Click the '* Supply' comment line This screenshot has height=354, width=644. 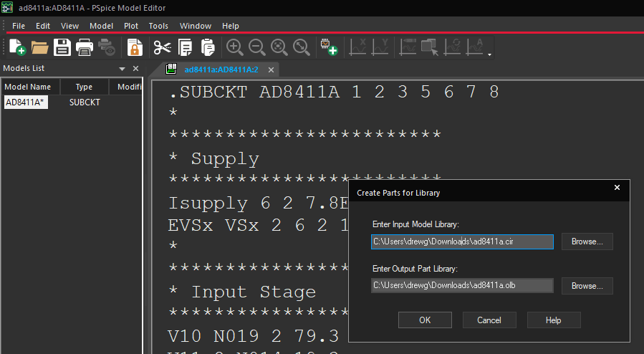214,159
